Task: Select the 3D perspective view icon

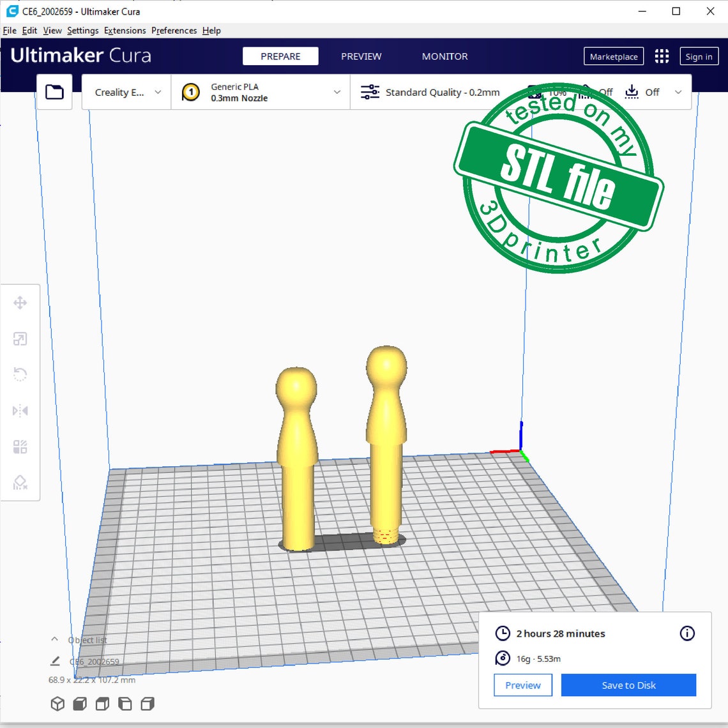Action: coord(57,703)
